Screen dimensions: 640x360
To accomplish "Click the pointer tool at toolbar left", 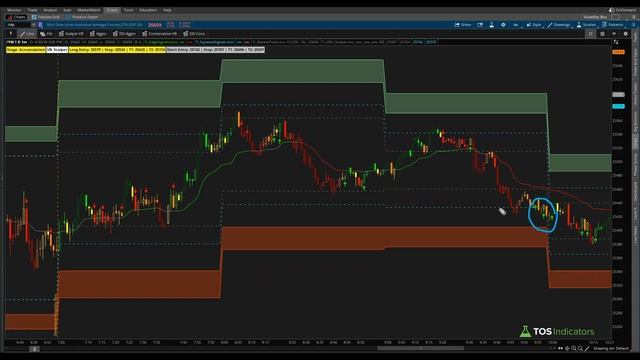I will tap(11, 34).
